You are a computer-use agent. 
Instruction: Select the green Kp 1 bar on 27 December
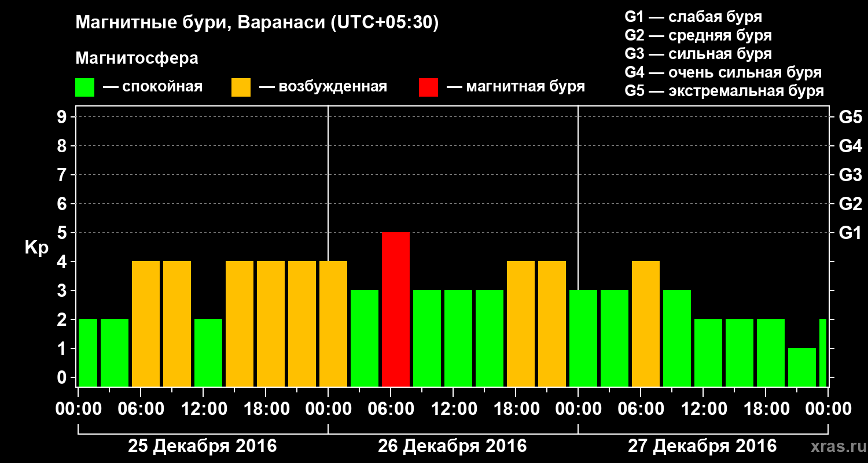pos(802,368)
